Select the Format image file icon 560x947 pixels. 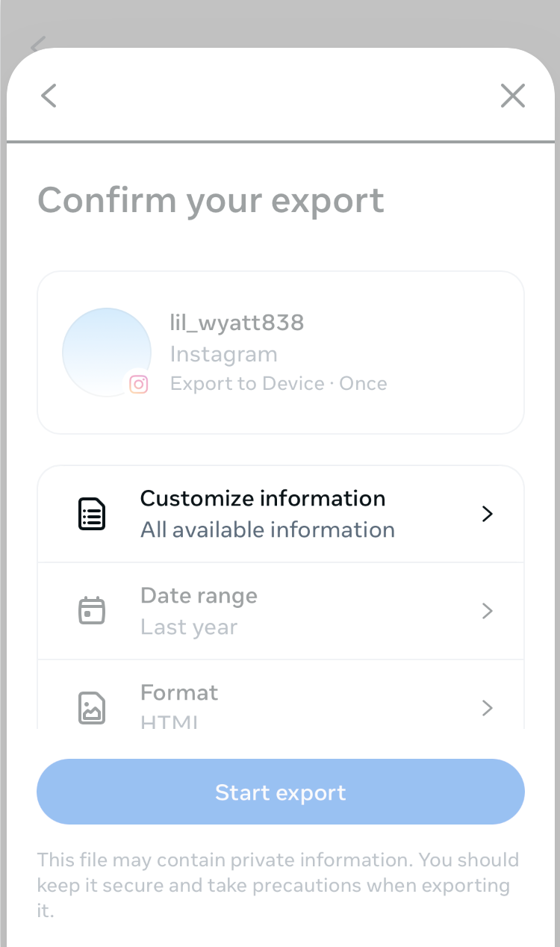(91, 707)
